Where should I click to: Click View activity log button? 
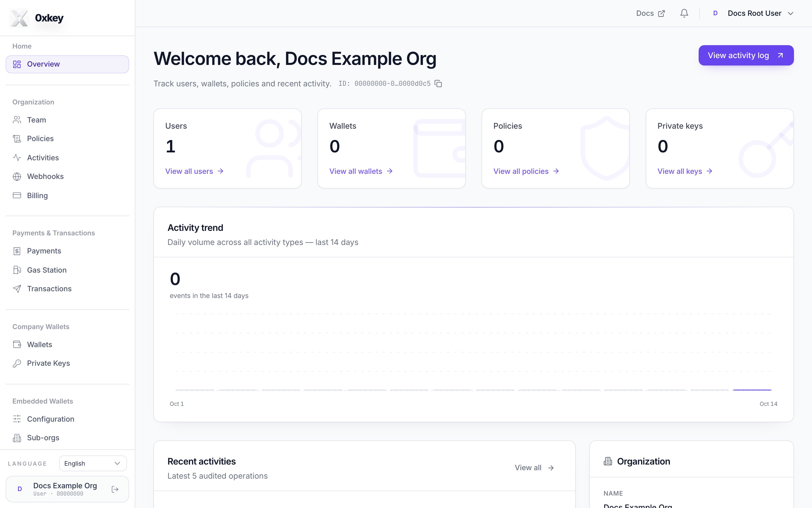tap(746, 55)
